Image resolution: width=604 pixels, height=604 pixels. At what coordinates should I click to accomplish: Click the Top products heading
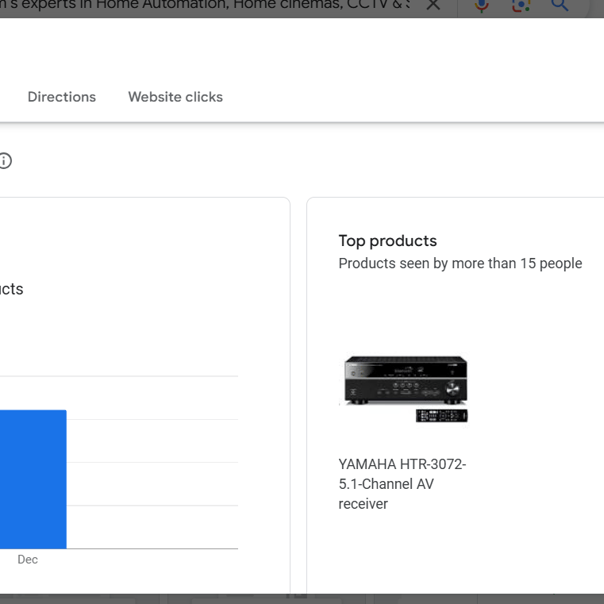click(388, 241)
